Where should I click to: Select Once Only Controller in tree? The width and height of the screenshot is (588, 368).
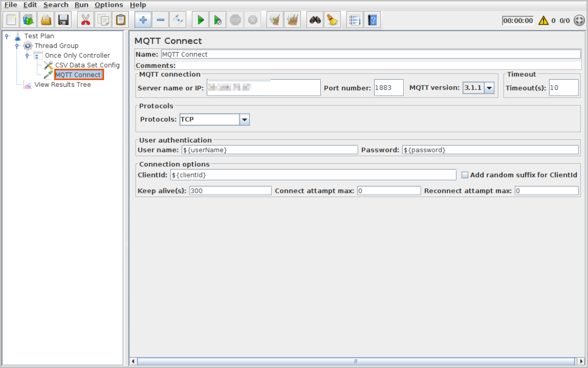[x=77, y=55]
